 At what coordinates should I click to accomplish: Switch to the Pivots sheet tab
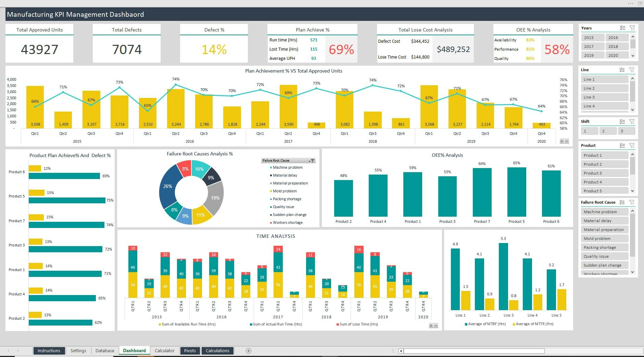click(x=190, y=350)
